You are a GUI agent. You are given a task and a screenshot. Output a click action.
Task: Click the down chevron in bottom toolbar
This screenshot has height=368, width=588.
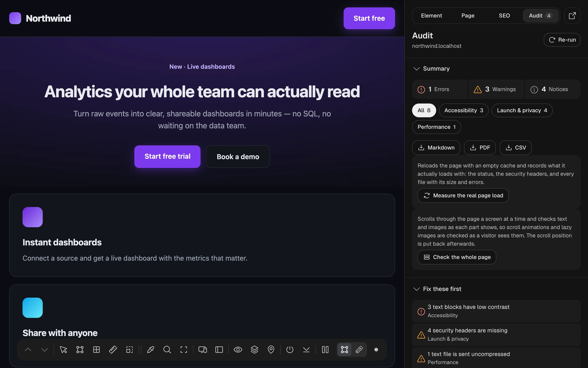pyautogui.click(x=45, y=350)
